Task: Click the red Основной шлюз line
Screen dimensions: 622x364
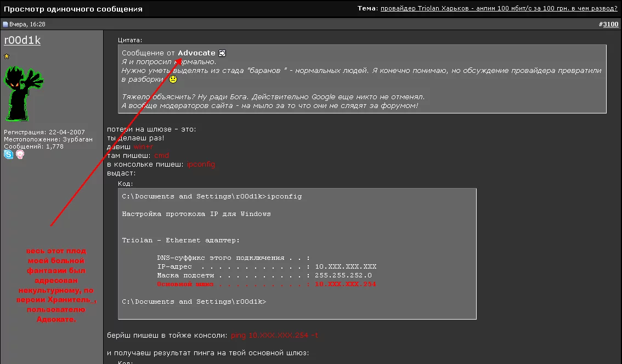Action: coord(267,284)
